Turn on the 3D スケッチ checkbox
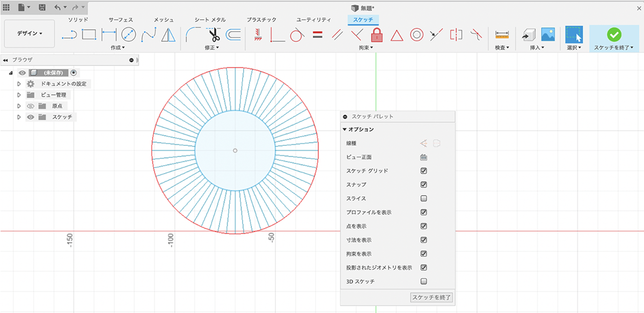The image size is (644, 313). 423,281
